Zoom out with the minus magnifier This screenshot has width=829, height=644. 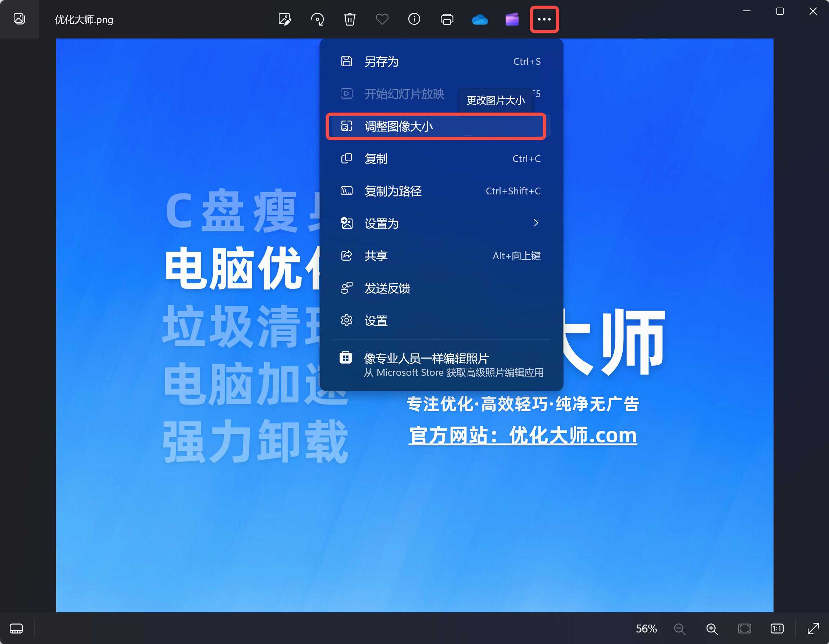[x=680, y=629]
